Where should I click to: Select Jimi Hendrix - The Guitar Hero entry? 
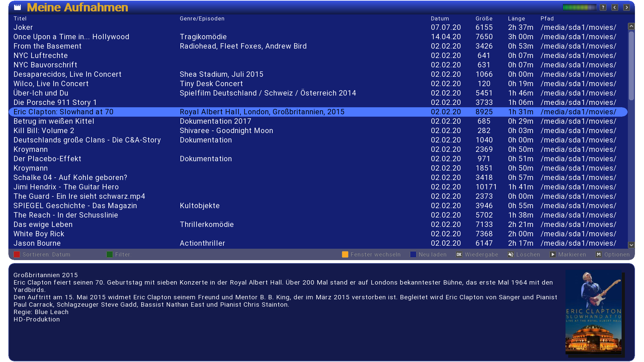tap(66, 187)
